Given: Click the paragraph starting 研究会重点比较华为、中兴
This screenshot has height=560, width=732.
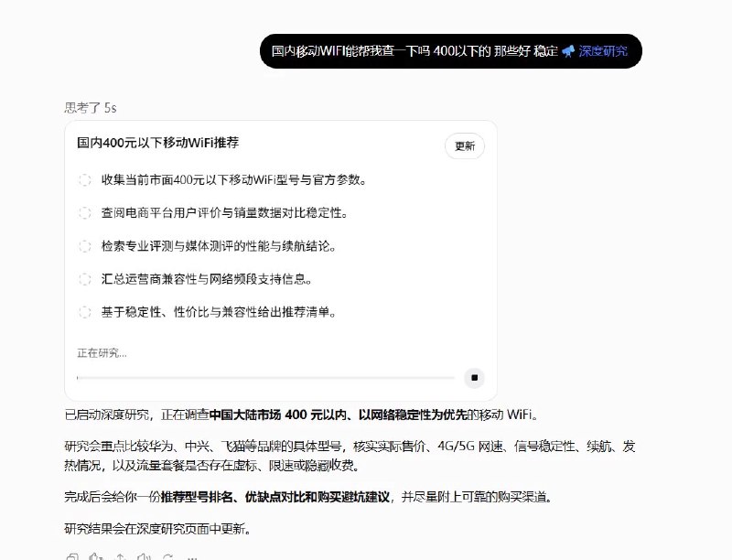Looking at the screenshot, I should click(350, 456).
